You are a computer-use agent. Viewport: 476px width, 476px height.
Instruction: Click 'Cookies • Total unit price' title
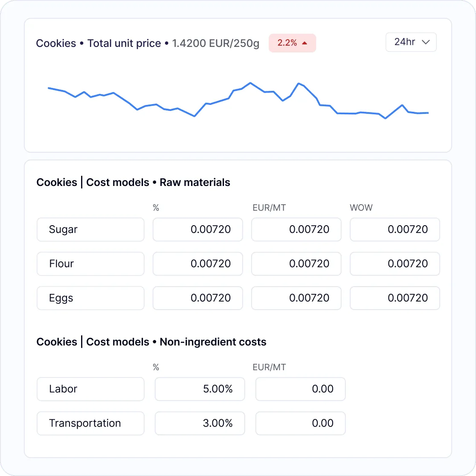(x=99, y=44)
